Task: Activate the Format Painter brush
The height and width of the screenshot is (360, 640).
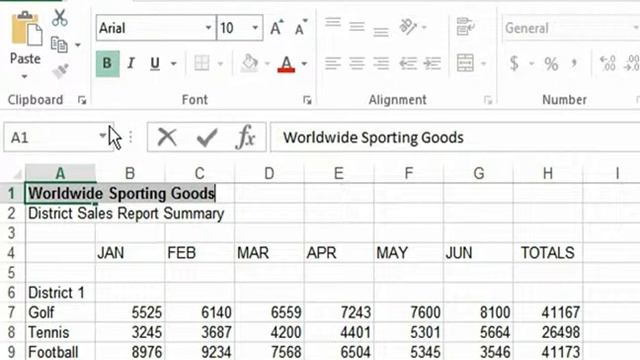Action: 60,71
